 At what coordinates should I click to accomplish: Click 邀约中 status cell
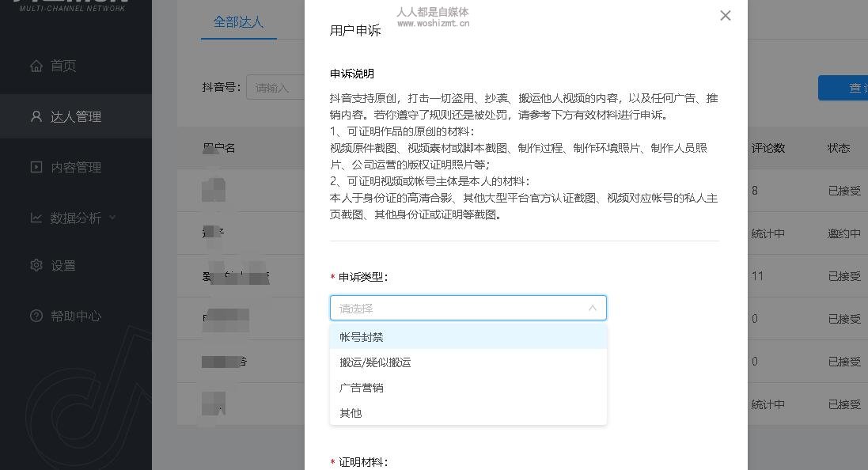coord(844,233)
